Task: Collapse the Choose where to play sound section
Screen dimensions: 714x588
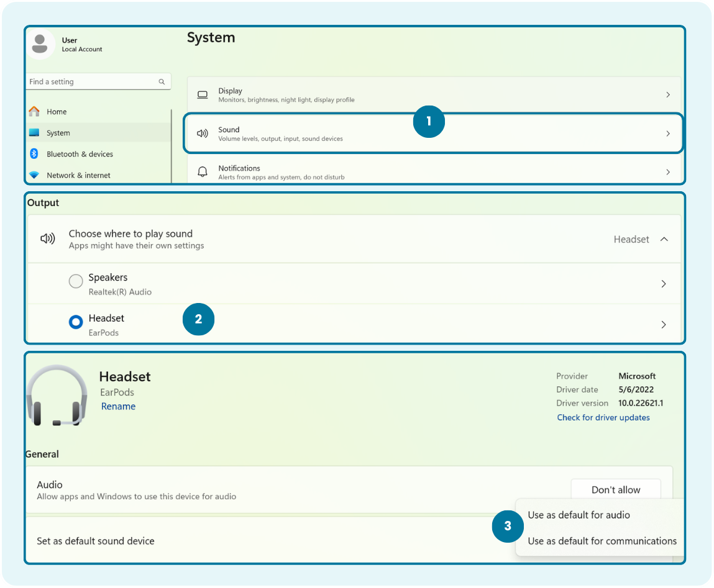Action: tap(664, 239)
